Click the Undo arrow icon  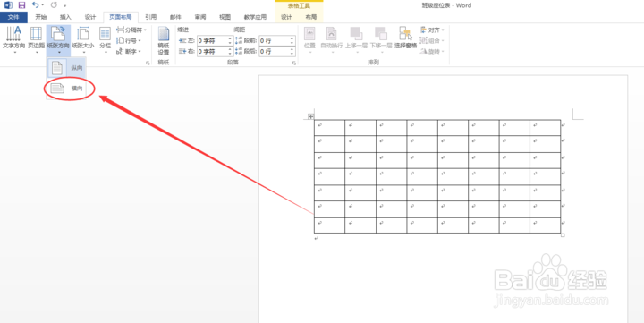pyautogui.click(x=35, y=5)
